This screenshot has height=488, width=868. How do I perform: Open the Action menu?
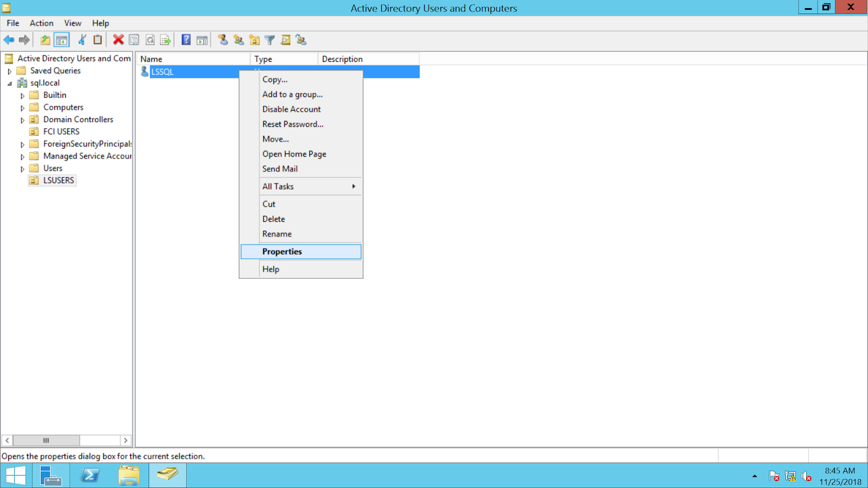click(41, 23)
